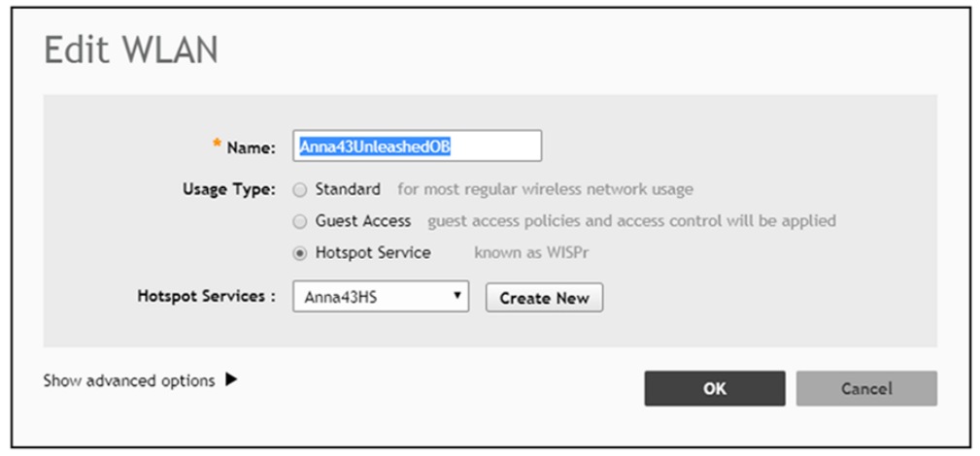Click the "Name:" field label
Screen dimensions: 980x456
pyautogui.click(x=252, y=147)
